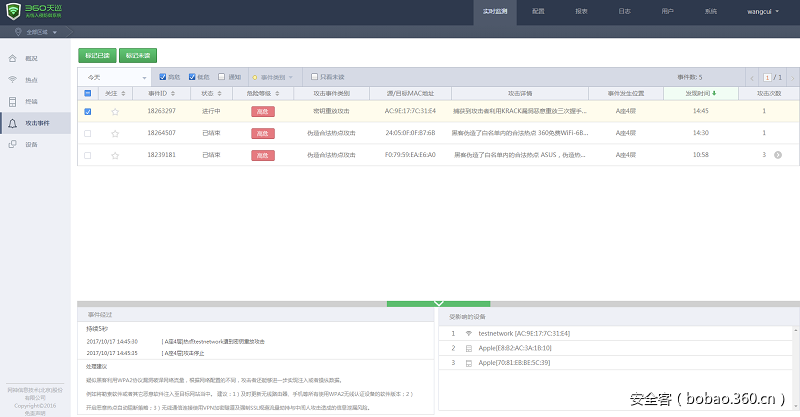Select 攻击事件 bell icon in sidebar

13,123
